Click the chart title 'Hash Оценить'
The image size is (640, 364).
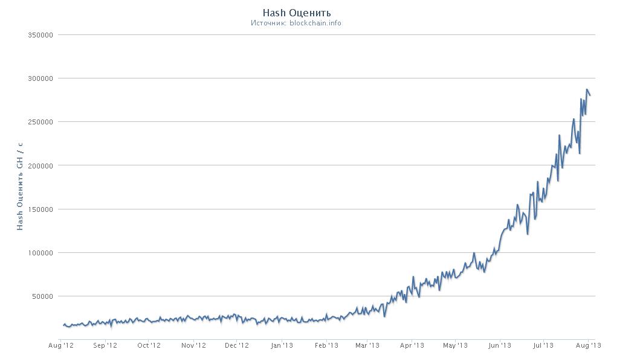point(296,13)
